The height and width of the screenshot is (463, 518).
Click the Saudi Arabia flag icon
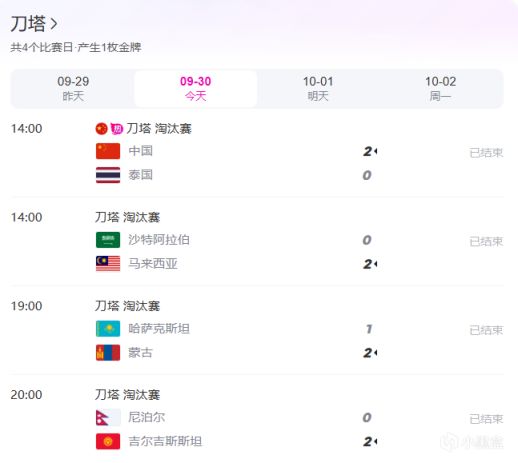[108, 240]
